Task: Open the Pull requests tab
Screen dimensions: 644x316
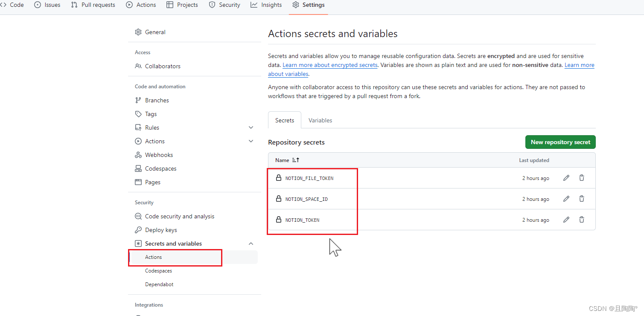Action: pos(93,5)
